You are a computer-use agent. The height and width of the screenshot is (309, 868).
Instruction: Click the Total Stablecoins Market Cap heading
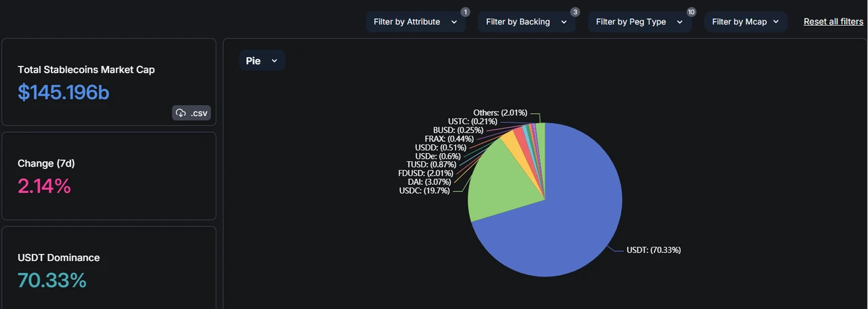click(x=86, y=69)
